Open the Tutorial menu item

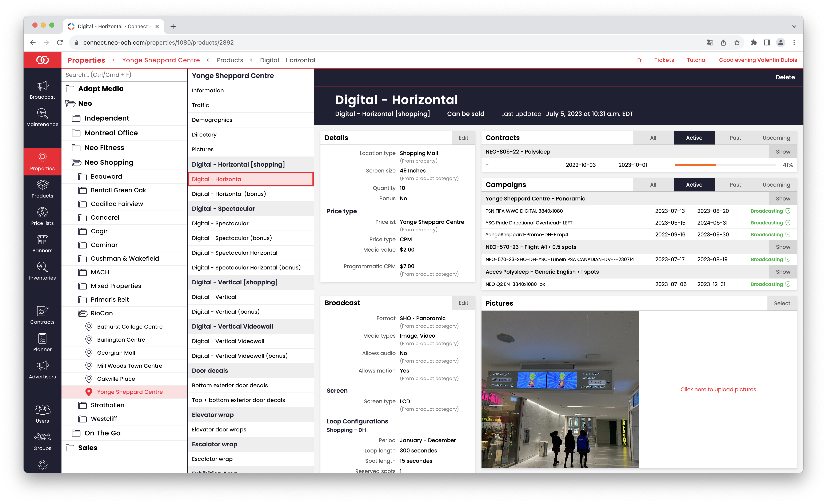(696, 60)
